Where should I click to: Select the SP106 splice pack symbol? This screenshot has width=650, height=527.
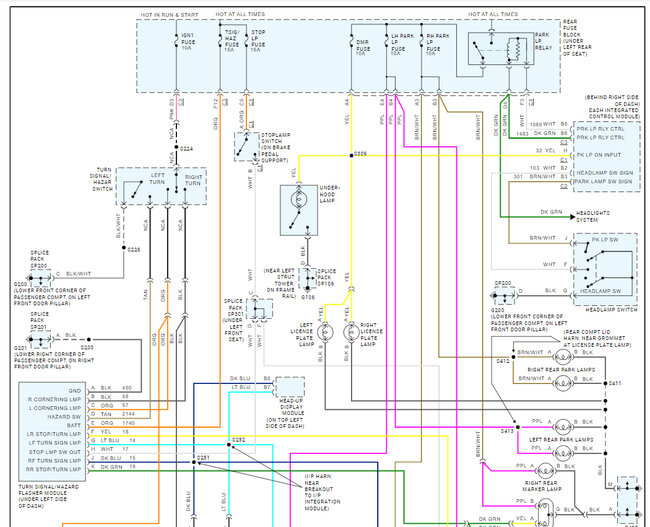[x=308, y=278]
